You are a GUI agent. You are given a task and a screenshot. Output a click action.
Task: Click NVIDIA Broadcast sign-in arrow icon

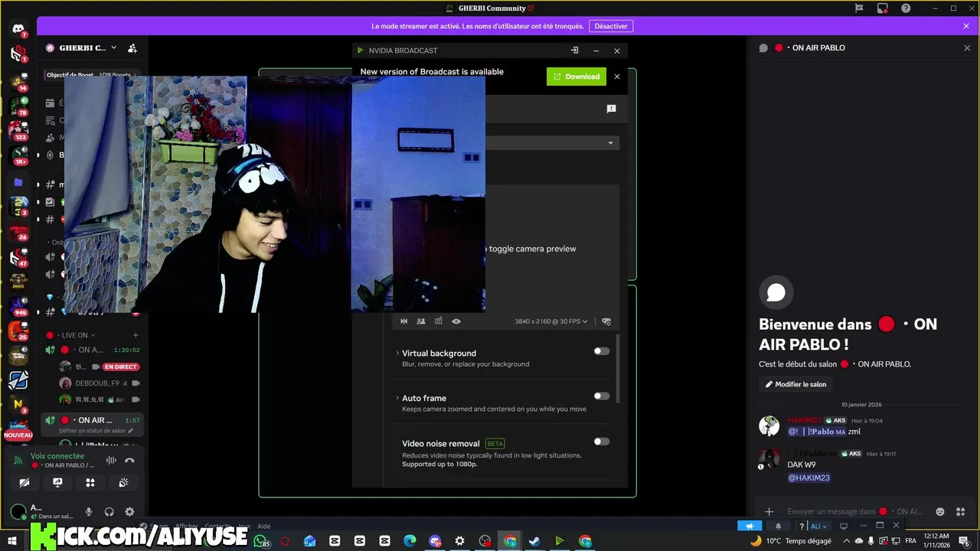(x=574, y=51)
